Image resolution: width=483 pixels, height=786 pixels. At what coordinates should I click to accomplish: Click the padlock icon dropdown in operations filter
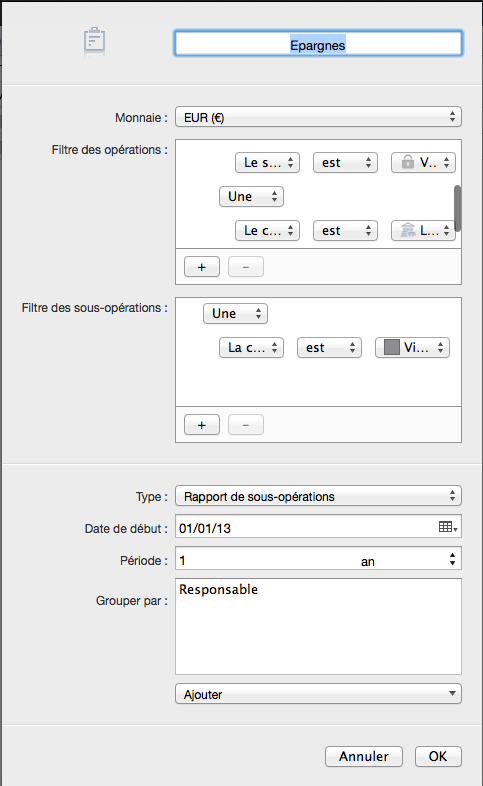423,162
